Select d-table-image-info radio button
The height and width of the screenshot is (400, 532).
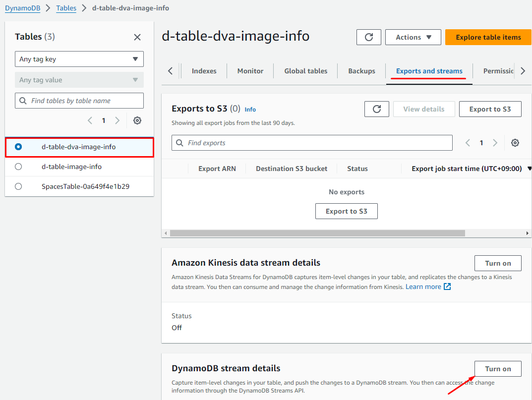[18, 167]
